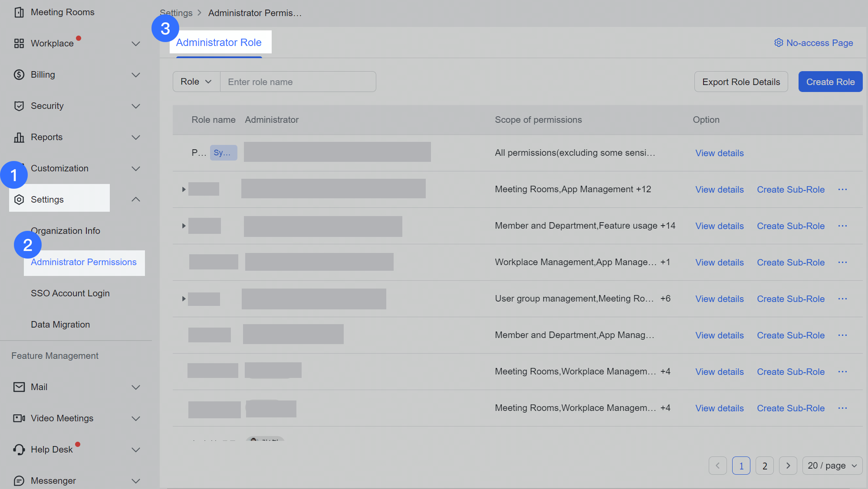Screen dimensions: 868x489
Task: Select Administrator Permissions in sidebar
Action: 83,262
